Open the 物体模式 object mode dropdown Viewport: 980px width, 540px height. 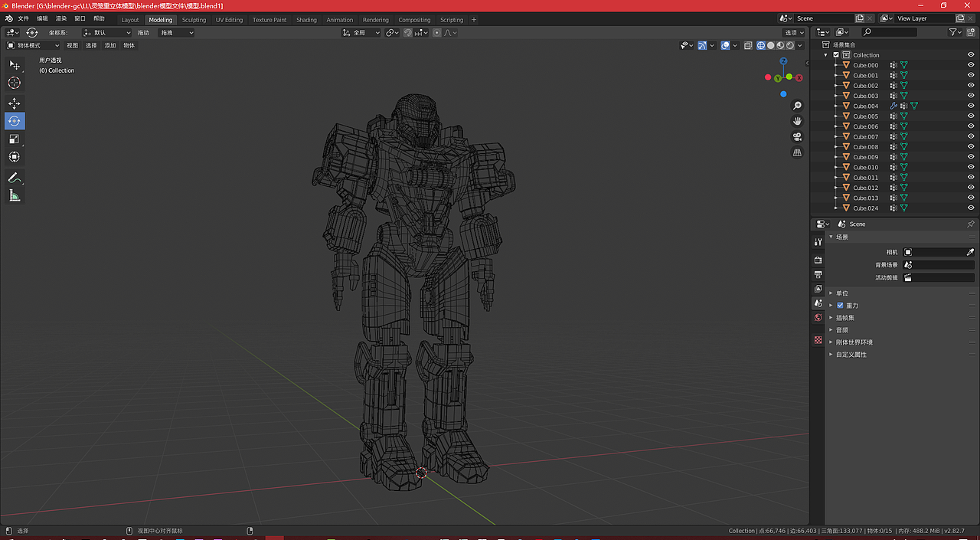pyautogui.click(x=33, y=45)
